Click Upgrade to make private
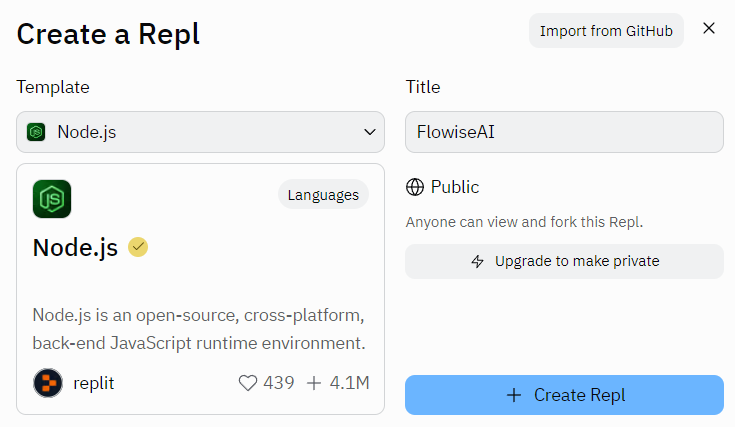Image resolution: width=735 pixels, height=427 pixels. click(564, 261)
